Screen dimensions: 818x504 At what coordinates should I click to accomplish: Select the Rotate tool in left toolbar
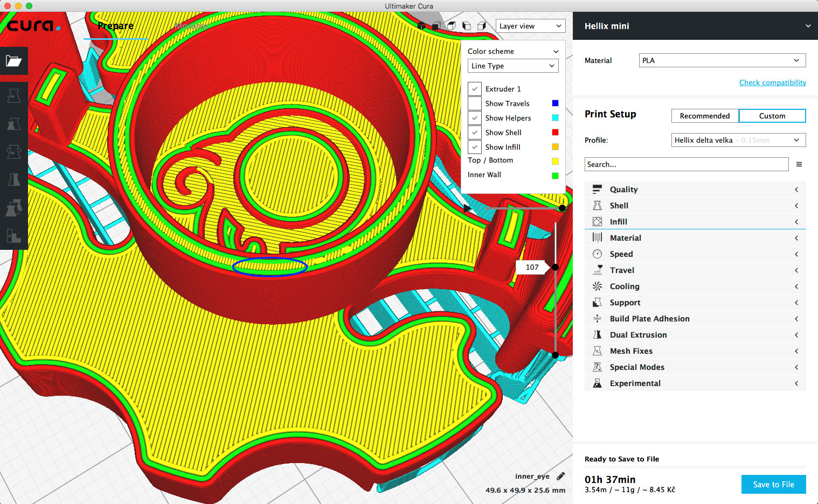tap(13, 152)
